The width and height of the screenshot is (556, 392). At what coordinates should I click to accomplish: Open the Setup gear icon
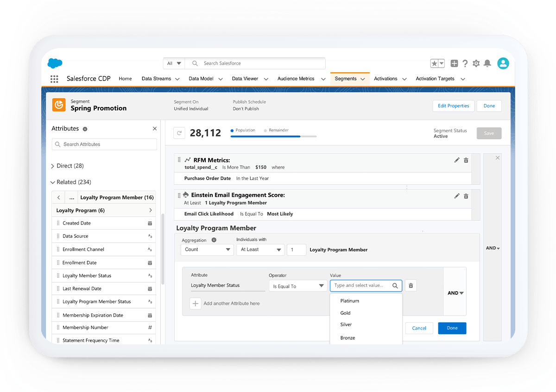[476, 63]
